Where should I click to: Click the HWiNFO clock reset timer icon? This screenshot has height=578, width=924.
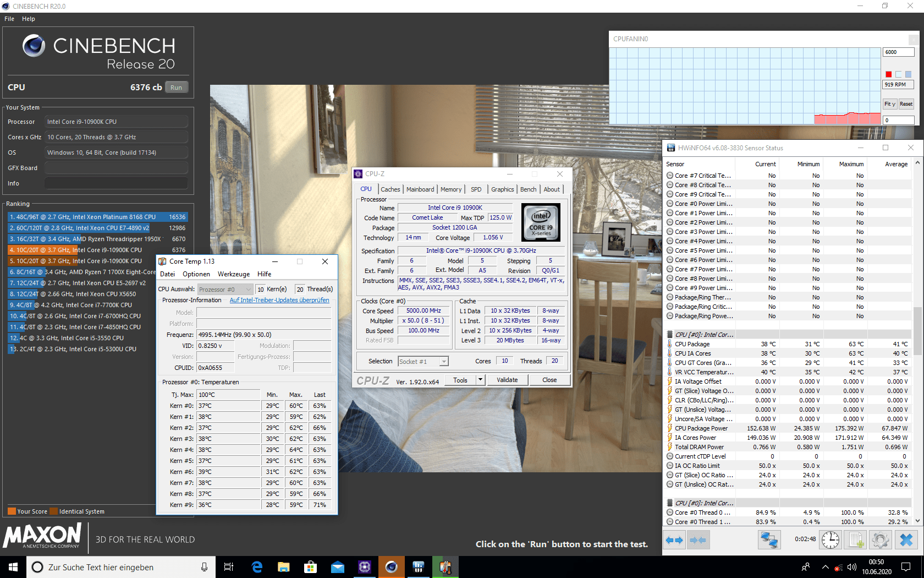831,540
